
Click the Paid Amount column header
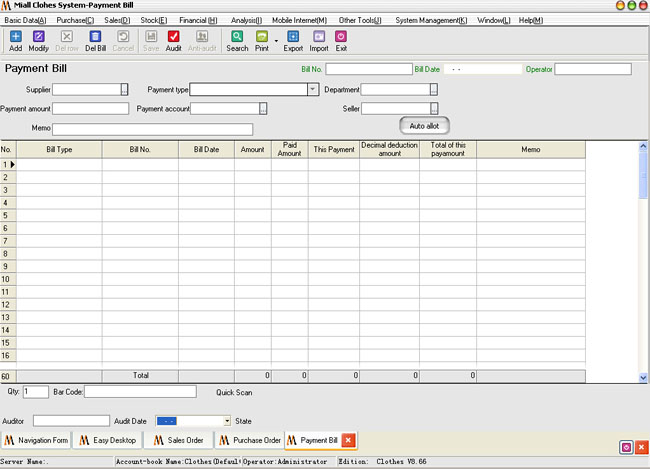click(289, 150)
